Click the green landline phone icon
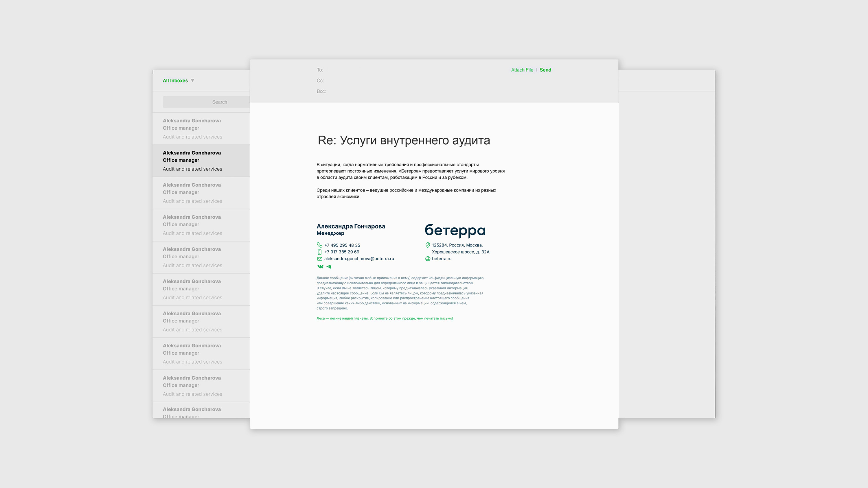The height and width of the screenshot is (488, 868). pyautogui.click(x=319, y=245)
